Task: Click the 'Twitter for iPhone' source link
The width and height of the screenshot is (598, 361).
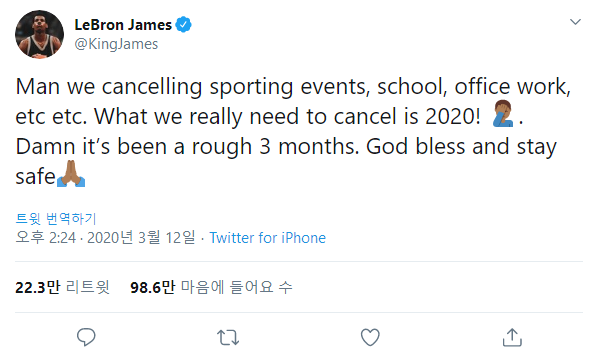Action: (267, 238)
